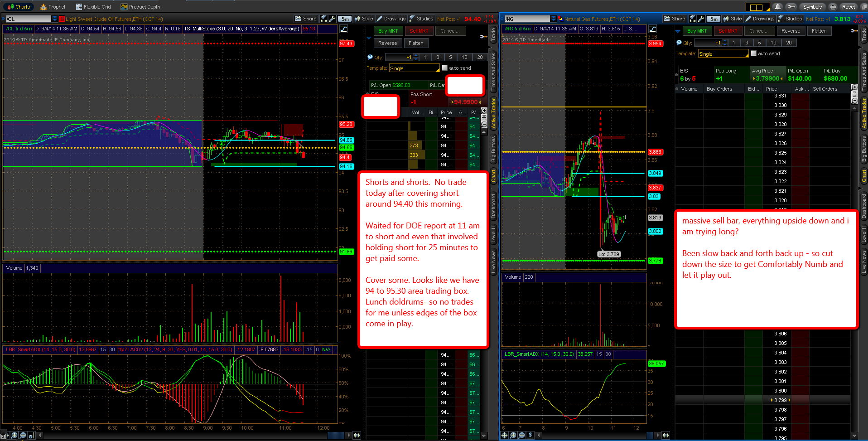Screen dimensions: 868x441
Task: Open /NG Active Trader settings wrench
Action: [x=854, y=31]
